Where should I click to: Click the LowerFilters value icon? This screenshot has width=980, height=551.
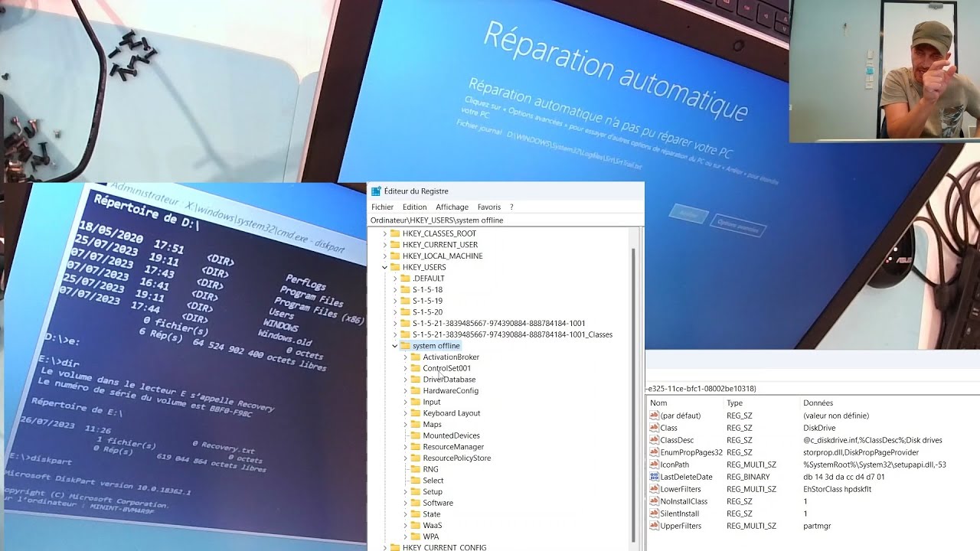pyautogui.click(x=654, y=489)
